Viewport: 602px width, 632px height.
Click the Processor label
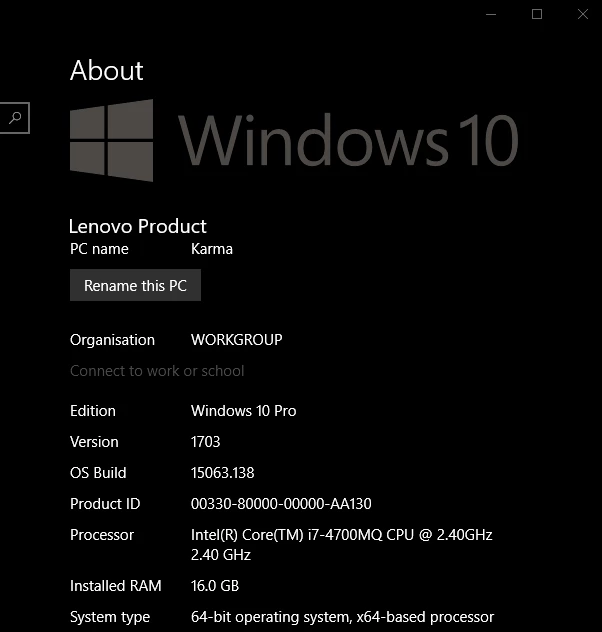click(102, 535)
